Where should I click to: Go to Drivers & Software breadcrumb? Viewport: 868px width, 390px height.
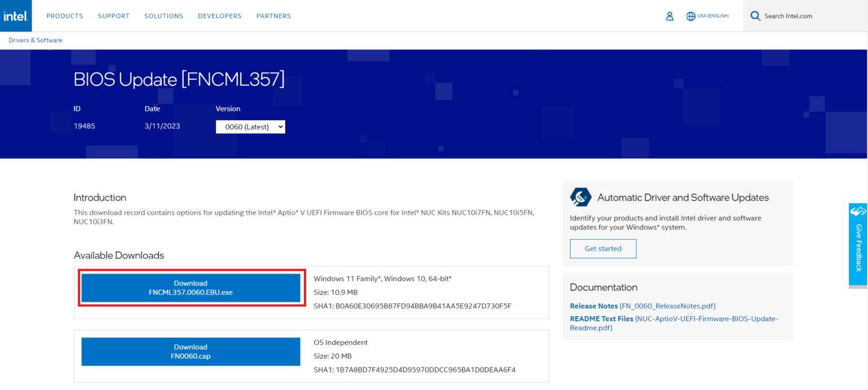pos(36,40)
